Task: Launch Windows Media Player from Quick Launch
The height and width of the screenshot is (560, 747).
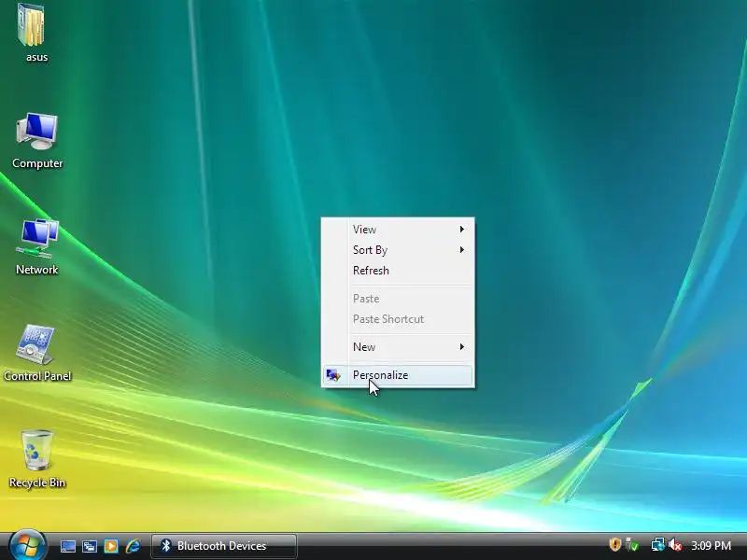Action: tap(111, 546)
